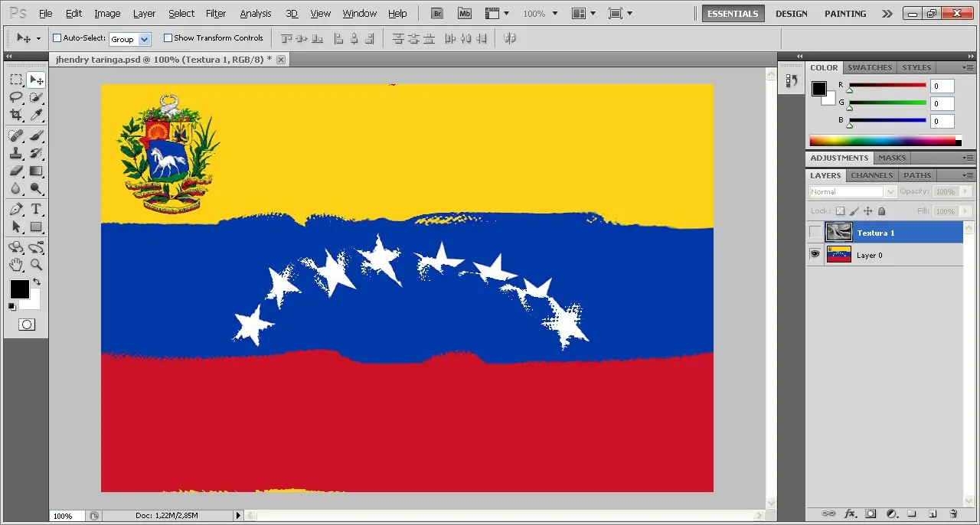
Task: Switch to the Painting workspace
Action: coord(845,14)
